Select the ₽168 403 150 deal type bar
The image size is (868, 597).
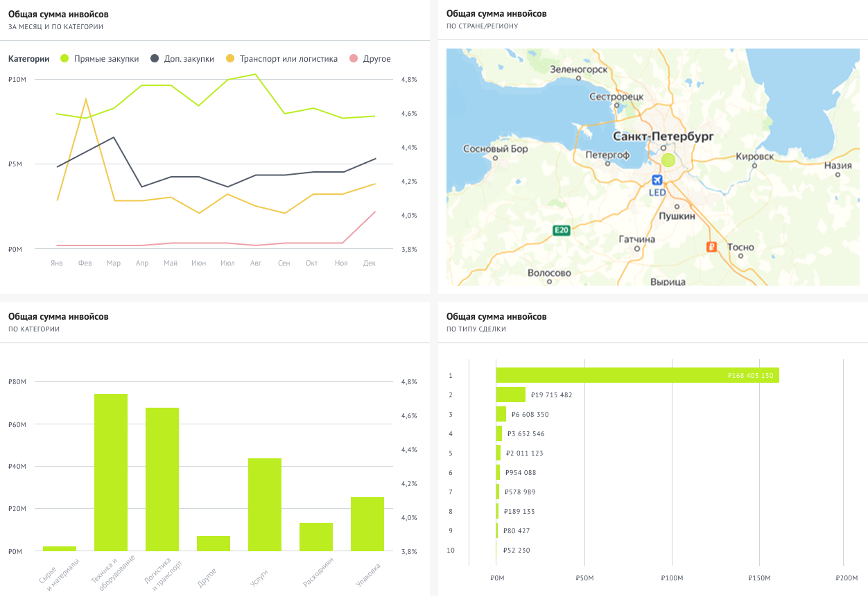tap(638, 375)
